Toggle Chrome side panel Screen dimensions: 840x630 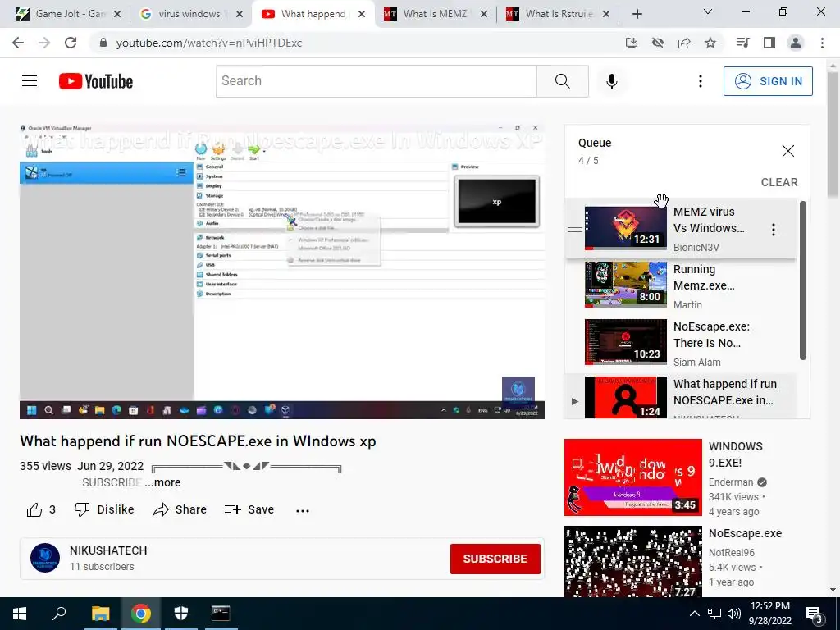click(x=769, y=43)
